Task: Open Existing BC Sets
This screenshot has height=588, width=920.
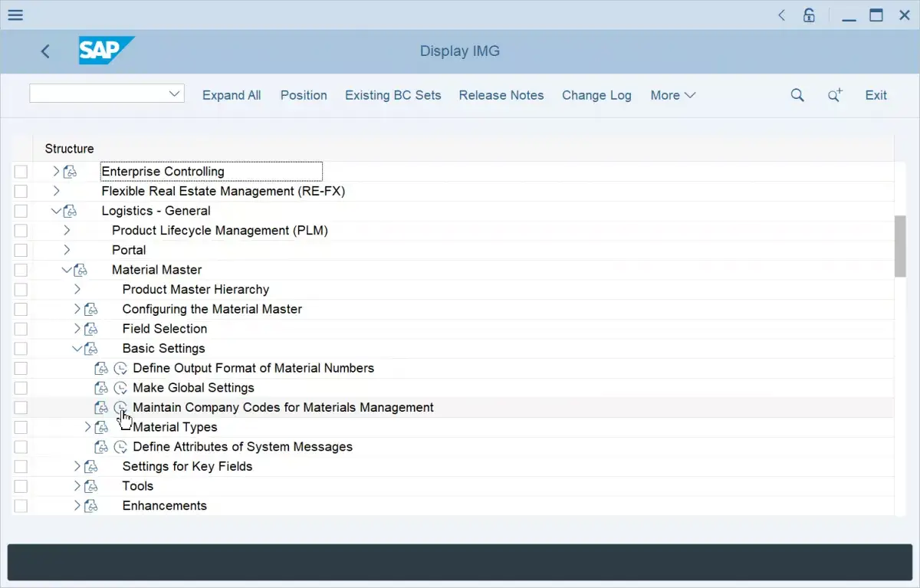Action: point(393,95)
